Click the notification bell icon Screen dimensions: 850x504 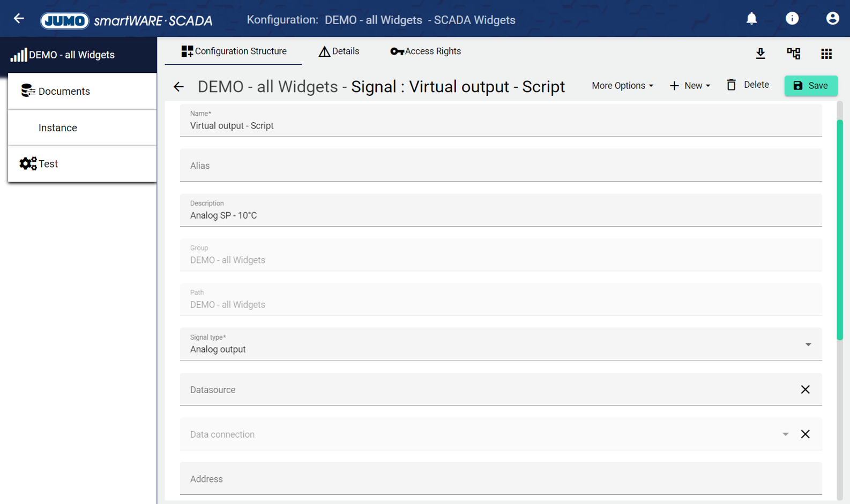(751, 19)
